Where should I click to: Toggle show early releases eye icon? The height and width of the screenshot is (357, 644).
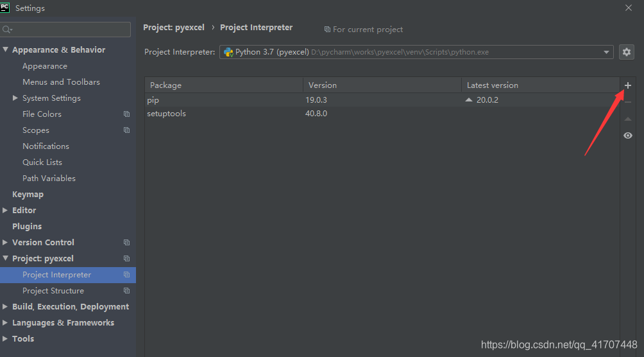coord(627,135)
